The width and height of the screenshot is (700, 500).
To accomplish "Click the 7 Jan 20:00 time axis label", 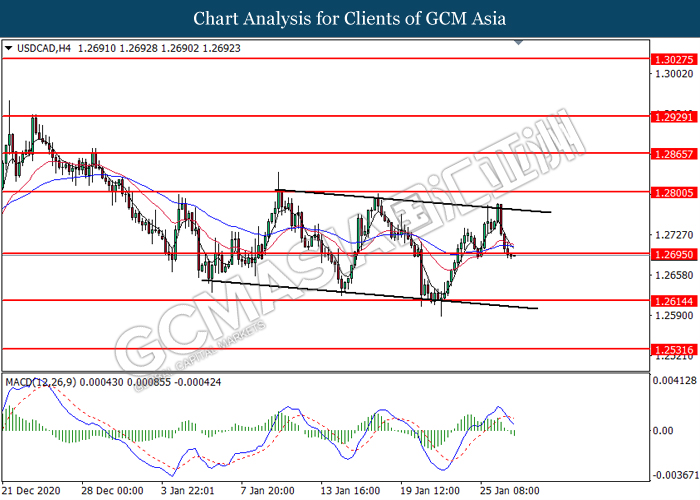I will [x=266, y=491].
